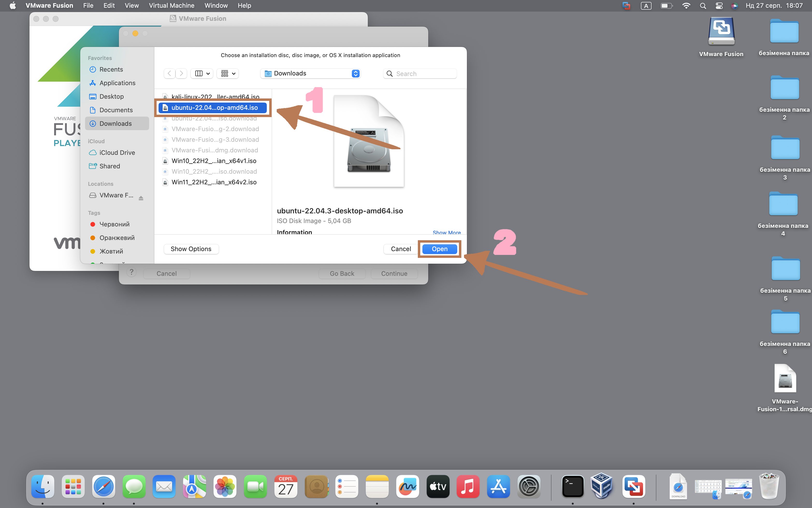Image resolution: width=812 pixels, height=508 pixels.
Task: Select Applications in sidebar
Action: point(117,83)
